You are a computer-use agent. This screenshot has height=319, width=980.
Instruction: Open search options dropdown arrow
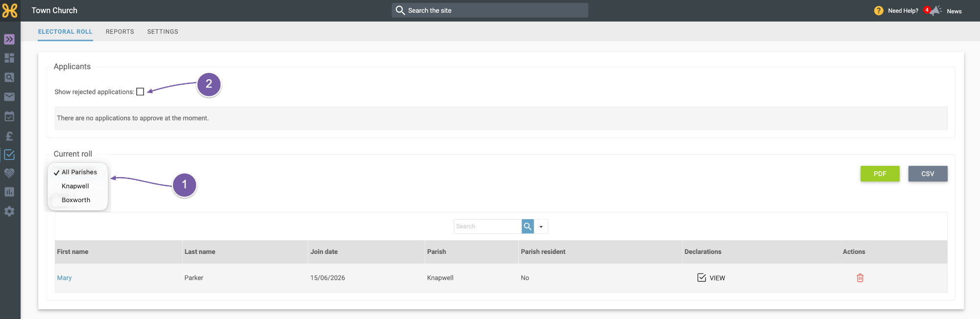coord(541,227)
